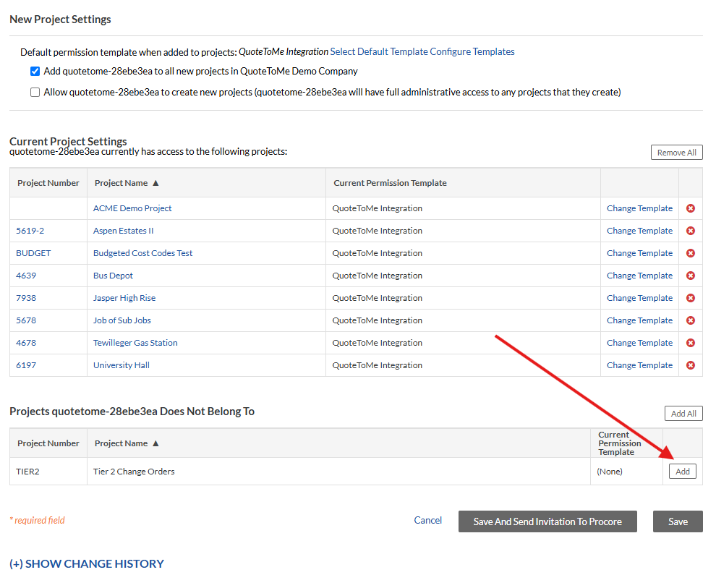
Task: Remove Job of Sub Jobs red X icon
Action: pos(691,320)
